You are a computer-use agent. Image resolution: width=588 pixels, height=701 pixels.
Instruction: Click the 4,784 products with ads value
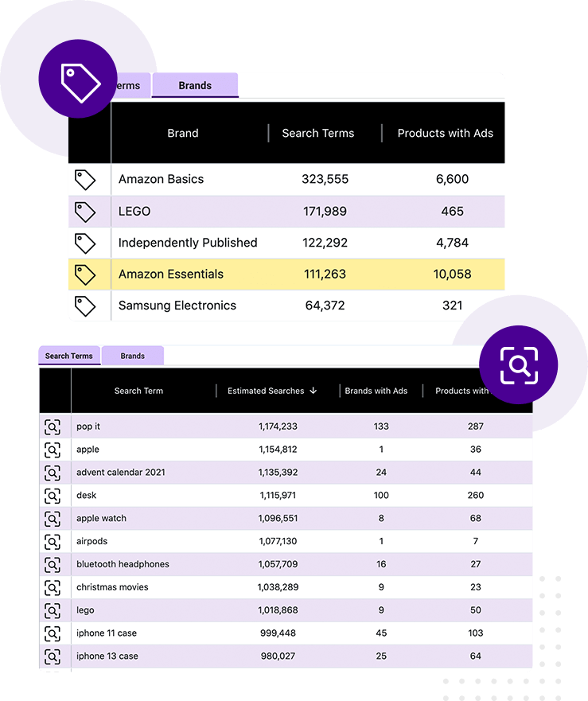pos(452,243)
